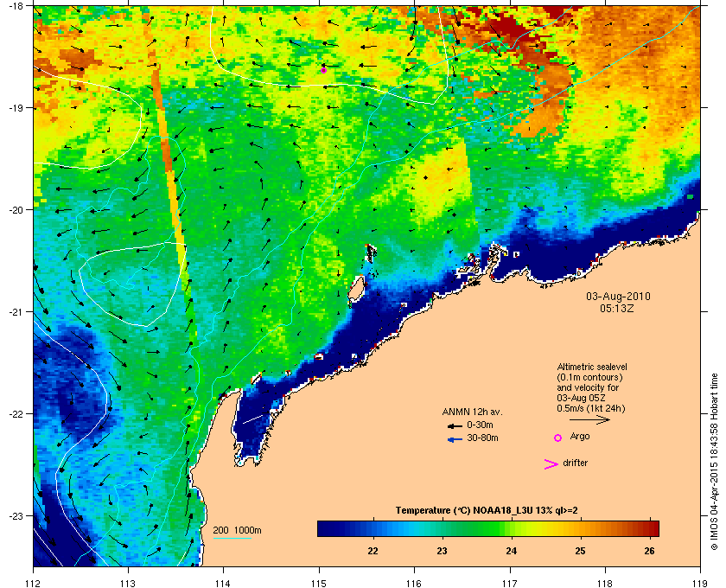
Task: Click the magenta Argo circle legend symbol
Action: [x=558, y=438]
